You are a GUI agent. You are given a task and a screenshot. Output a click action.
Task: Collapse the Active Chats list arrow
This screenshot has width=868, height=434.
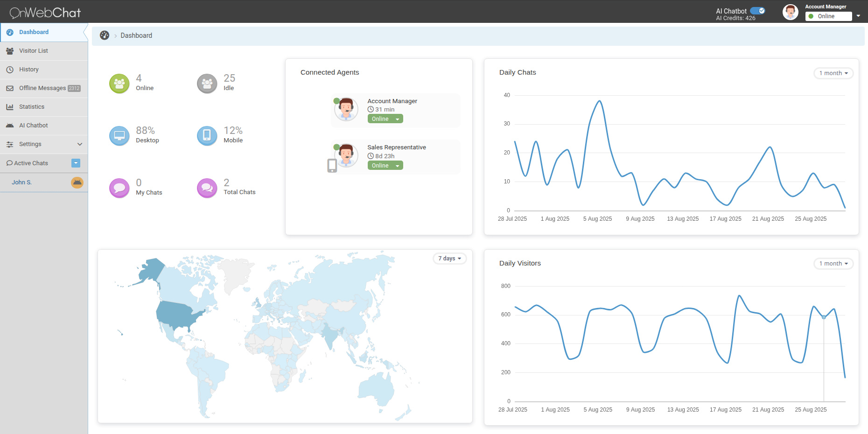coord(76,163)
